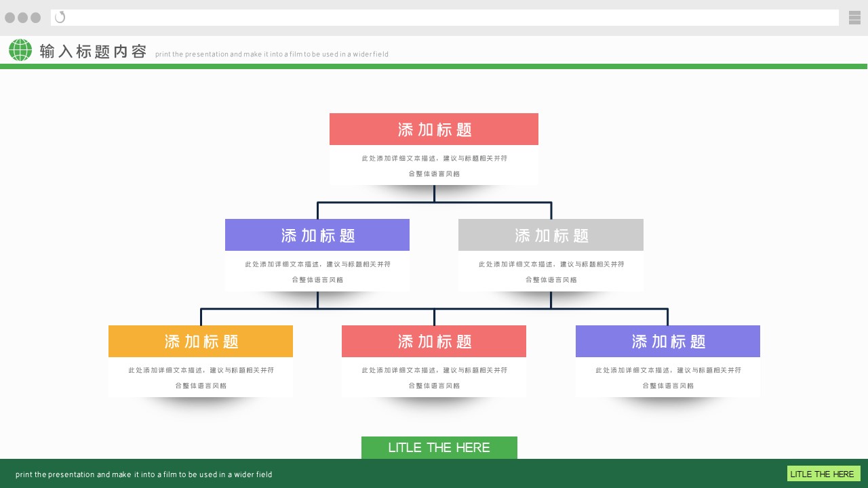The image size is (868, 488).
Task: Select the heading text 输入标题内容
Action: click(x=93, y=52)
